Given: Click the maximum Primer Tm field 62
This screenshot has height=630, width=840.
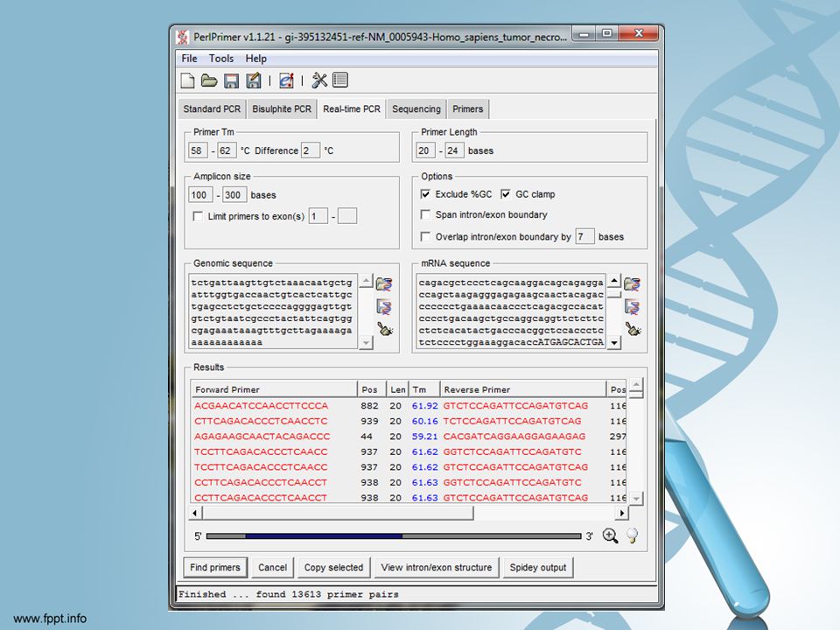Looking at the screenshot, I should (227, 150).
